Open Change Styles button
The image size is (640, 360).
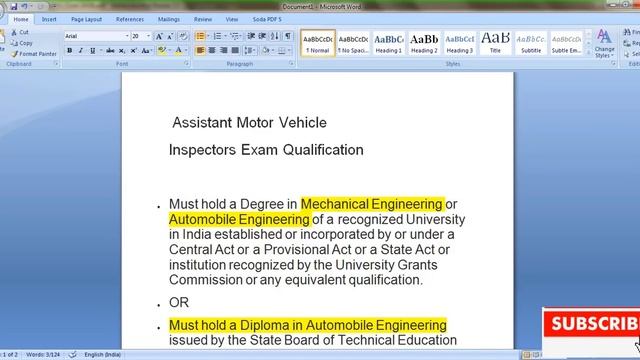coord(604,44)
